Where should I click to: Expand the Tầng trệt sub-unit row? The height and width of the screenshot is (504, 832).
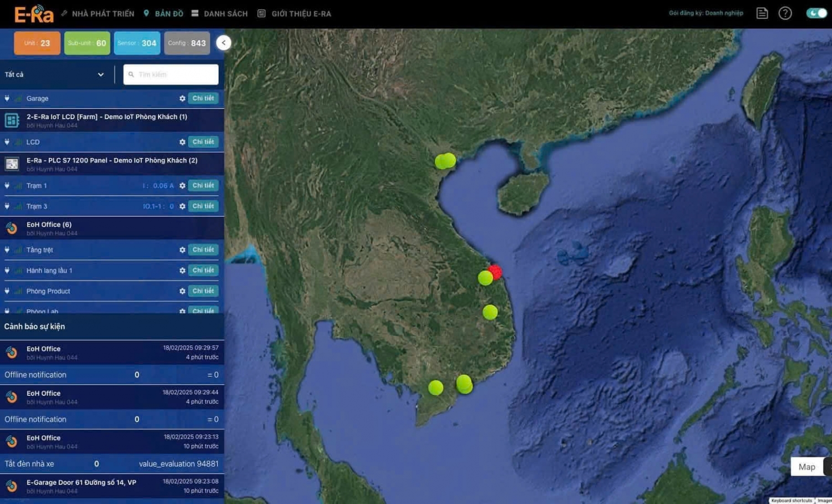point(7,250)
